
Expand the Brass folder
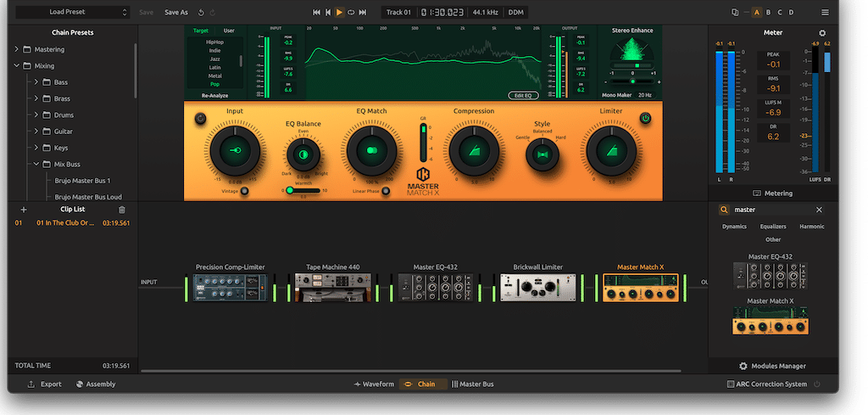[36, 98]
